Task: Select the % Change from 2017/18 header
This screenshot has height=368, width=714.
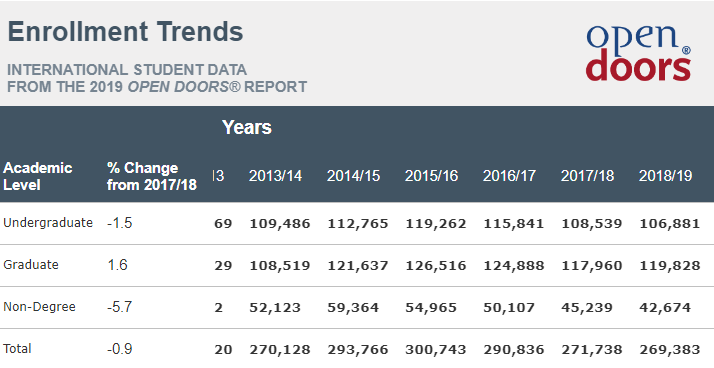Action: click(x=152, y=176)
